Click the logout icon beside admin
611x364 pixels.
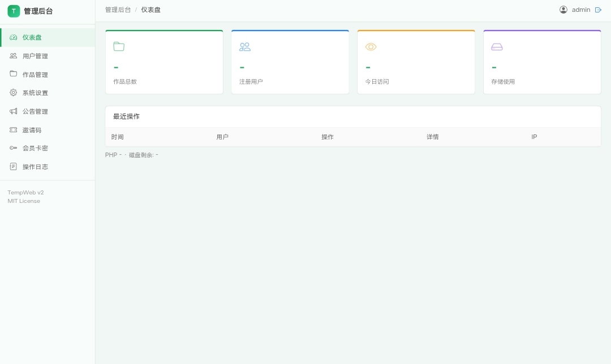598,10
